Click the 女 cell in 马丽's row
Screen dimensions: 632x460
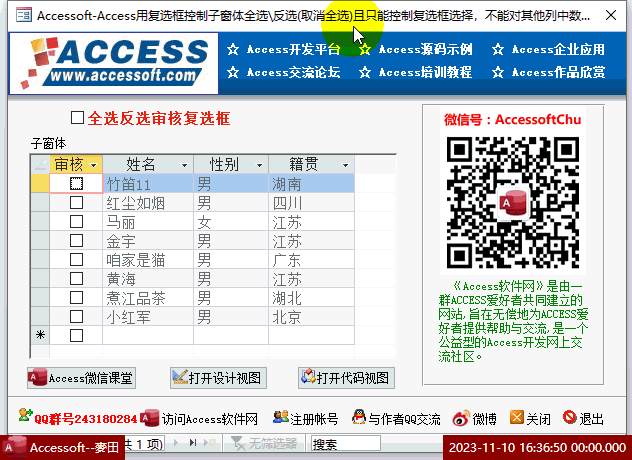pyautogui.click(x=231, y=222)
